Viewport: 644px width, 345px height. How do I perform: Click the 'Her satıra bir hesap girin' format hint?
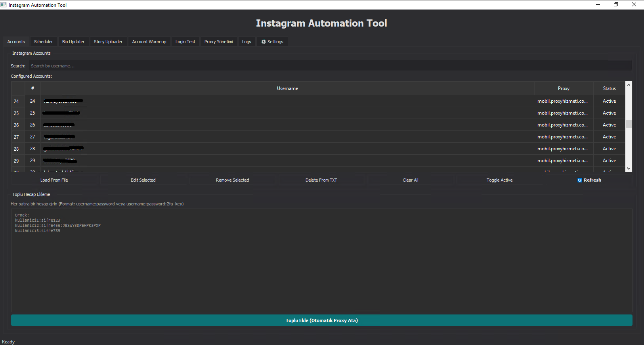pyautogui.click(x=97, y=204)
